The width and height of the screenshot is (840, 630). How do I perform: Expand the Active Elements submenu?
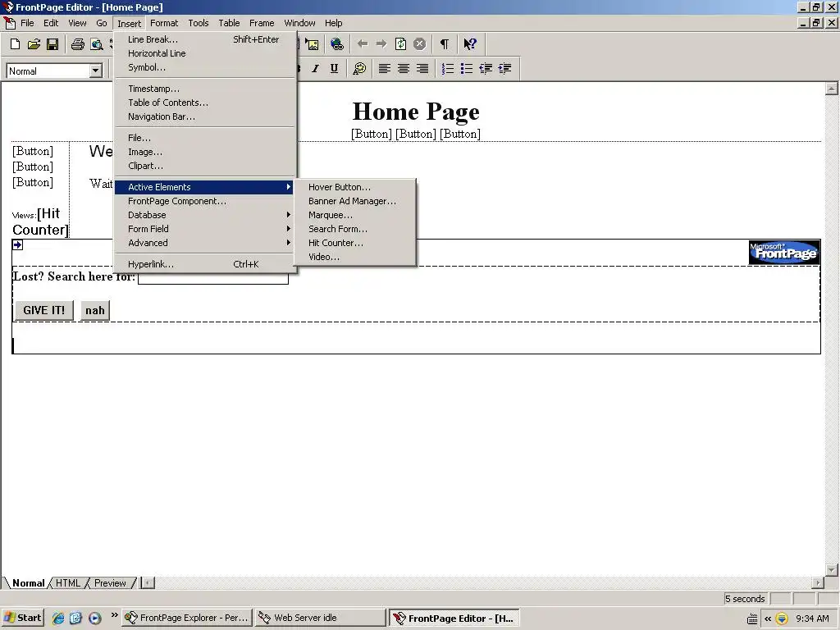point(204,187)
